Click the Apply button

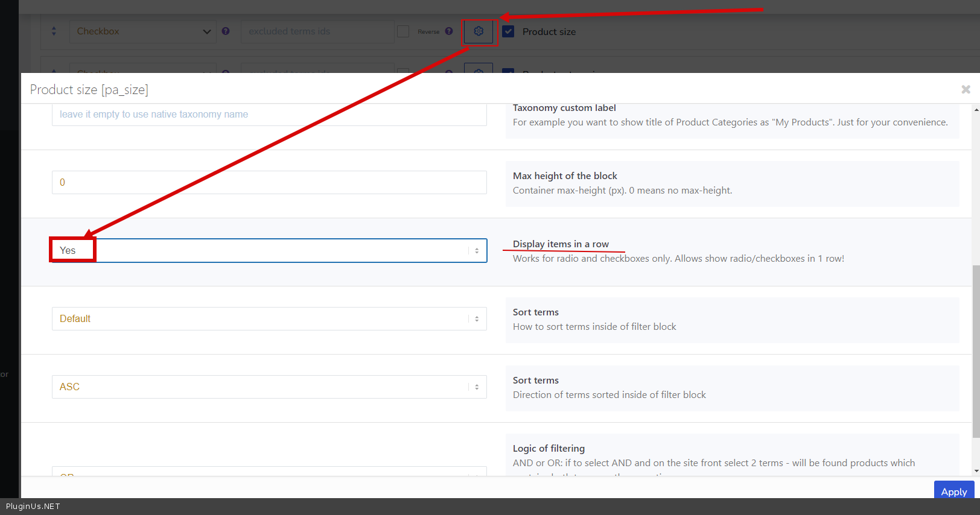click(953, 491)
